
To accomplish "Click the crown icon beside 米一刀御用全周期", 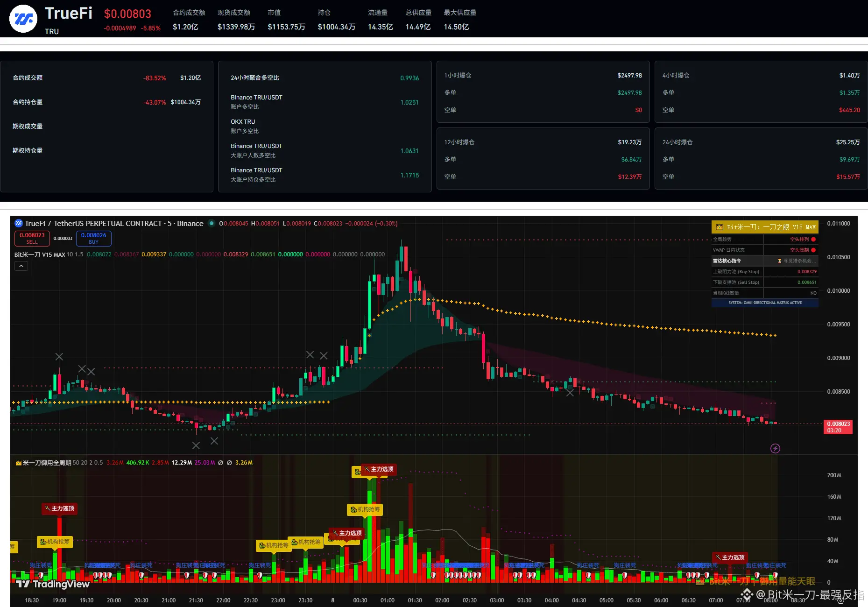I will [19, 463].
